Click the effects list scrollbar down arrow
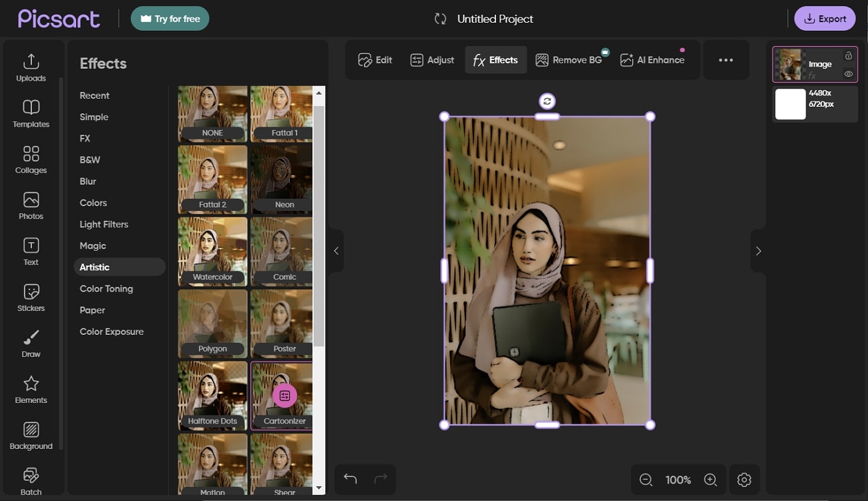The width and height of the screenshot is (868, 501). 318,489
